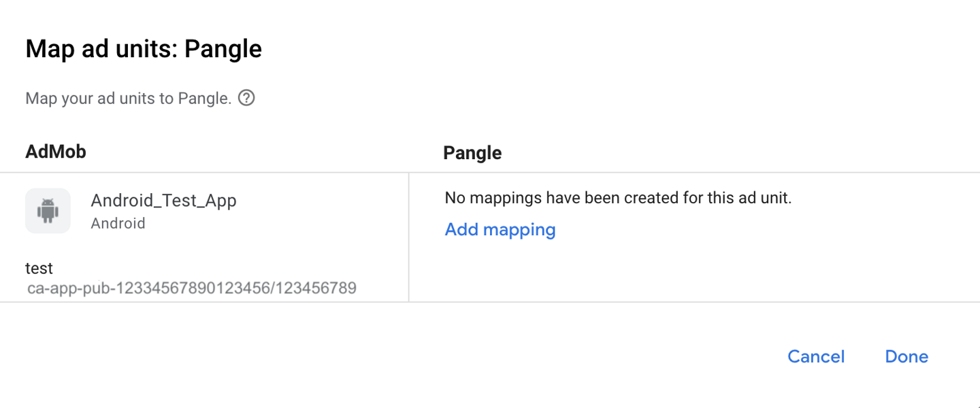980x408 pixels.
Task: Select the Android platform label under app name
Action: pos(118,223)
